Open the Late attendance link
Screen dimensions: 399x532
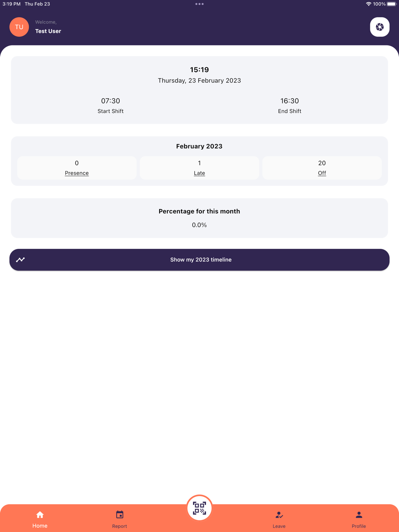click(199, 173)
